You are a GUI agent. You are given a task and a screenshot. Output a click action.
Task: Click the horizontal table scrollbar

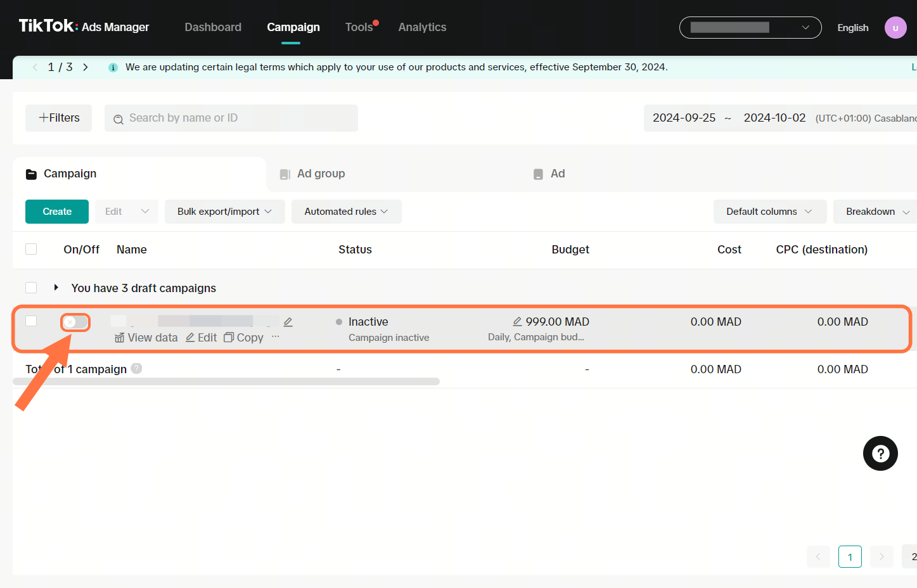(226, 381)
